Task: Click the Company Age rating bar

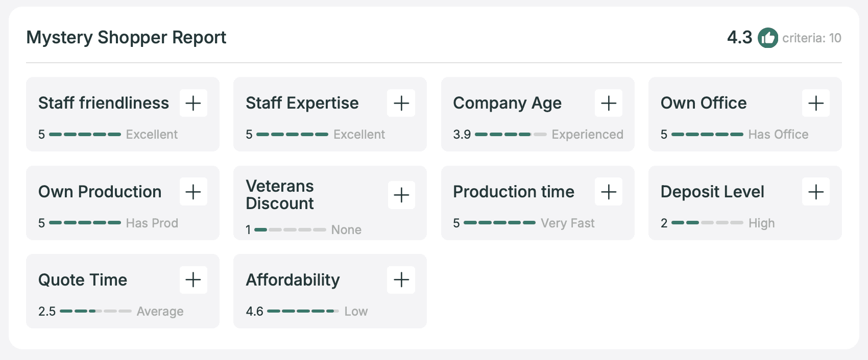Action: click(x=510, y=135)
